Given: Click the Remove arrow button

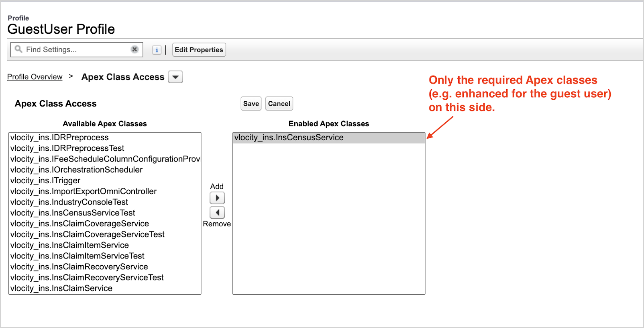Looking at the screenshot, I should coord(217,212).
